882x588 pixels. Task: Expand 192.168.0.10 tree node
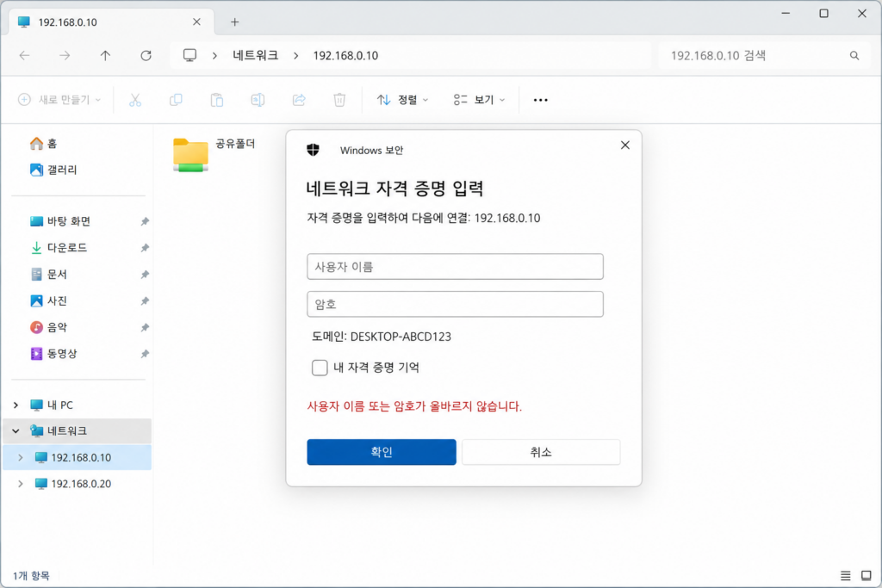pos(21,458)
